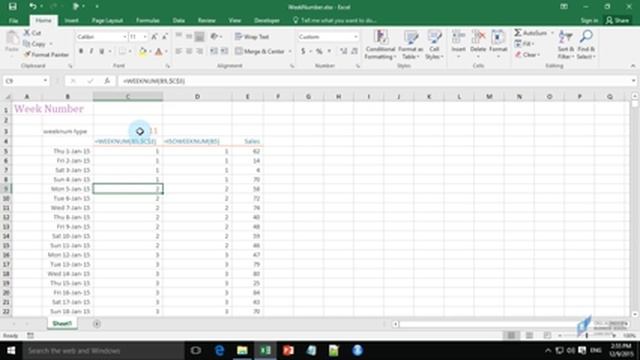The height and width of the screenshot is (360, 640).
Task: Click Merge & Center button
Action: click(260, 51)
